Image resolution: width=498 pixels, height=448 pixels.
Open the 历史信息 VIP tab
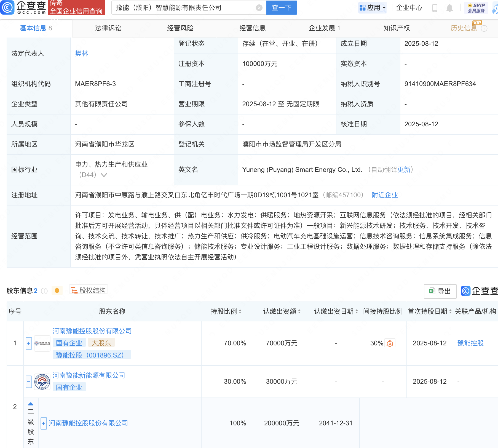[x=464, y=28]
